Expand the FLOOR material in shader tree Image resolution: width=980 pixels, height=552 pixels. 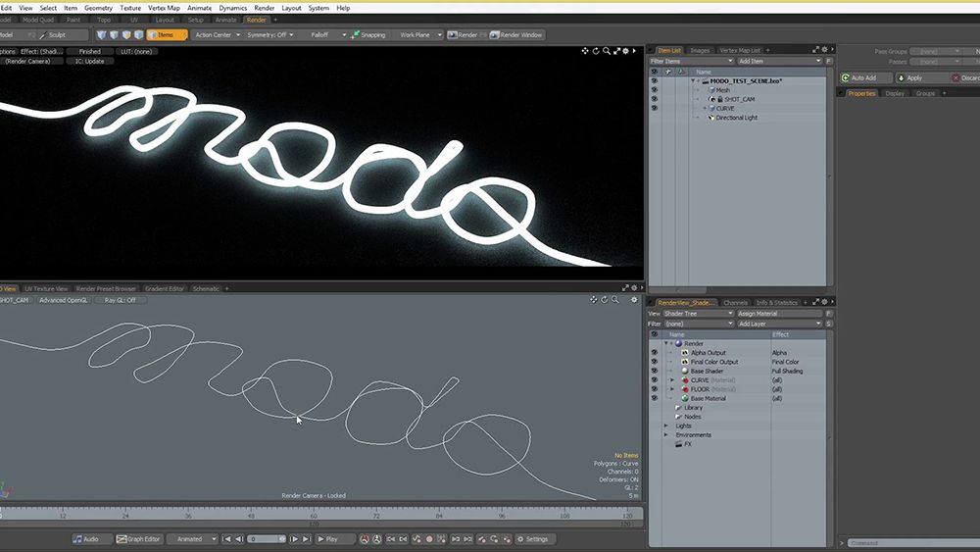coord(672,389)
